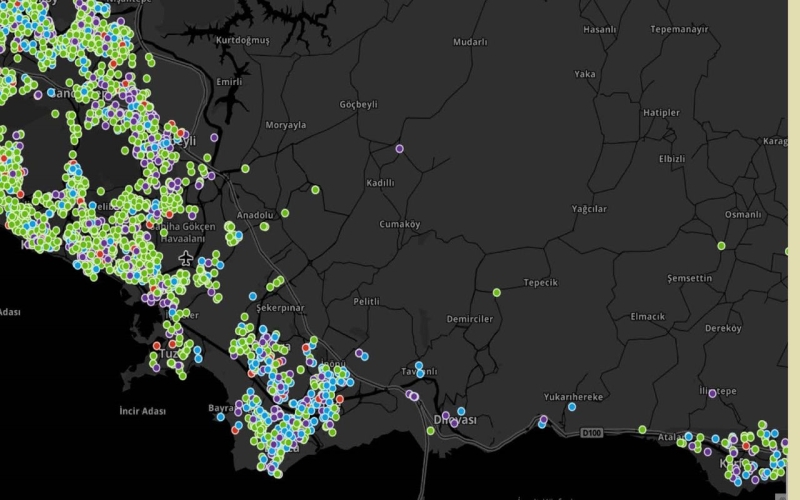Click the green marker south of Moryayla

315,189
